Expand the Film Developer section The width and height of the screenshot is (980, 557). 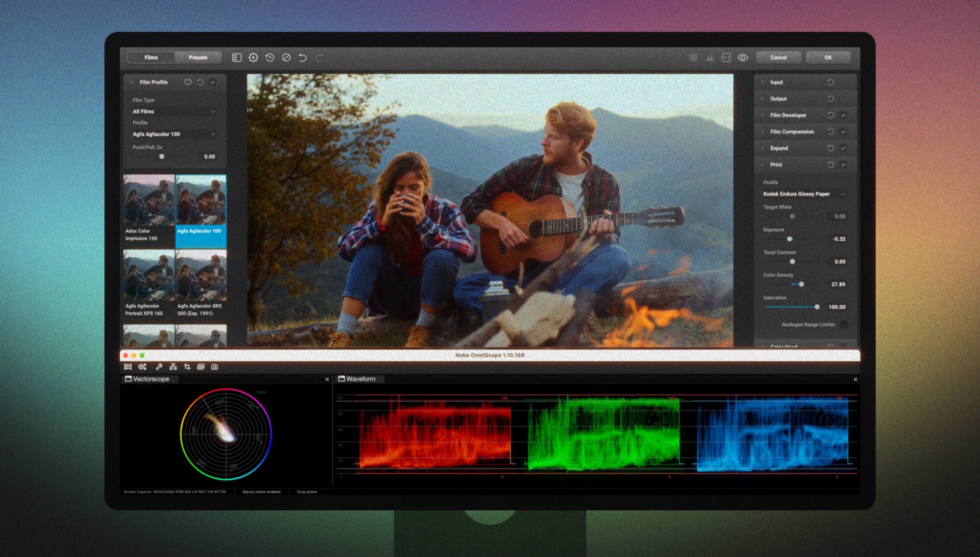pyautogui.click(x=762, y=115)
